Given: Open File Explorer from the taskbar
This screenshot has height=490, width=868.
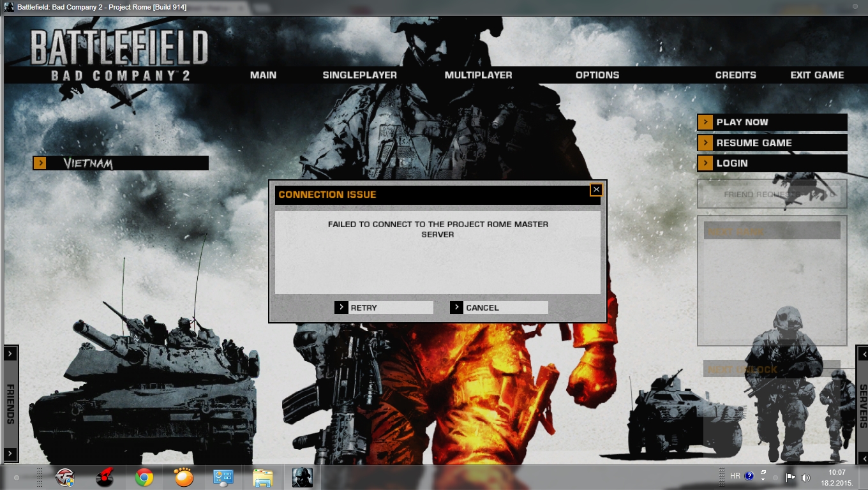Looking at the screenshot, I should coord(263,477).
